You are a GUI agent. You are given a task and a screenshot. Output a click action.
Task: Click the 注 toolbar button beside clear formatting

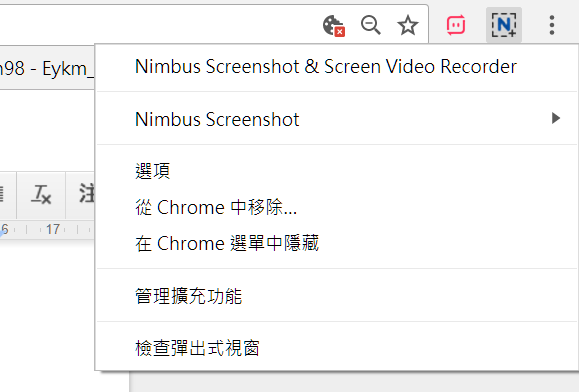coord(86,195)
